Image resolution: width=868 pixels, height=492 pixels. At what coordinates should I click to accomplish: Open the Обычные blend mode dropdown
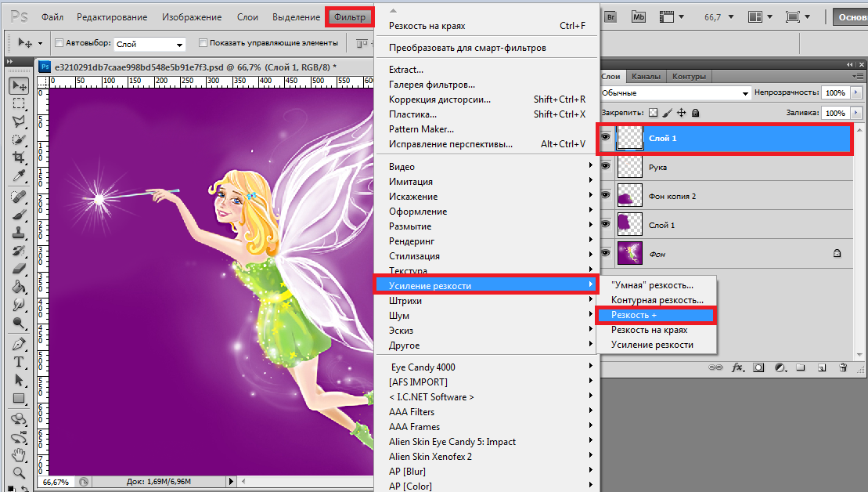[x=675, y=92]
